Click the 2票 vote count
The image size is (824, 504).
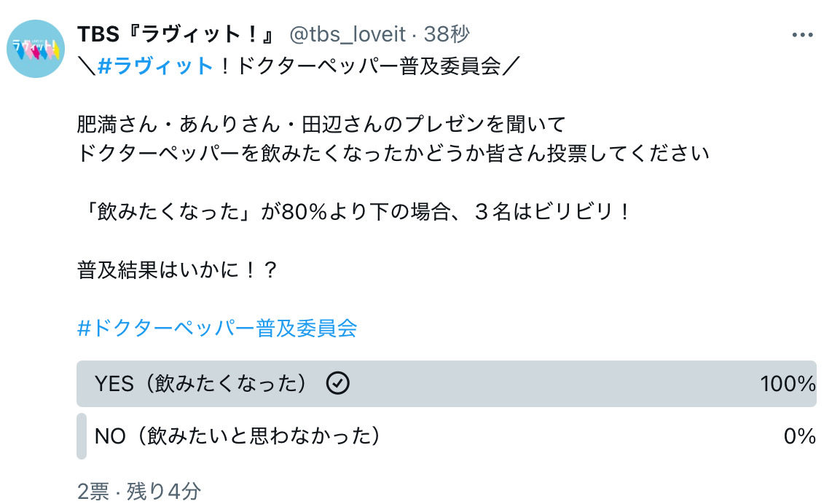pos(94,491)
